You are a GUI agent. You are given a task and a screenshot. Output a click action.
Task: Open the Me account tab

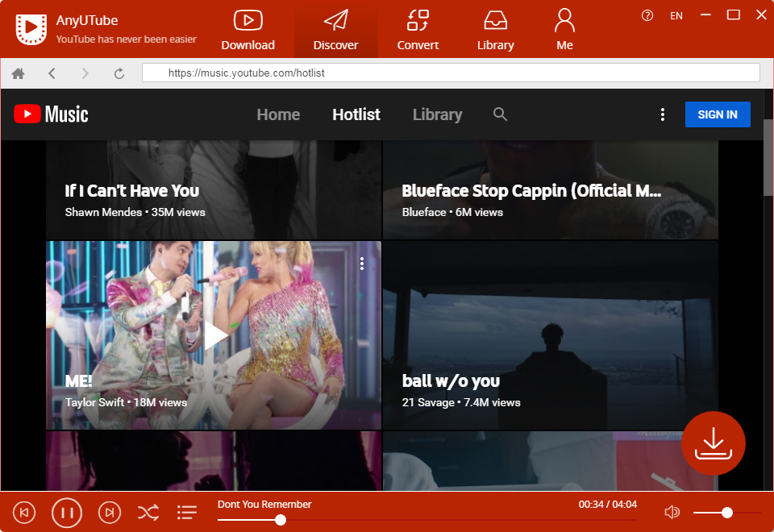coord(564,30)
